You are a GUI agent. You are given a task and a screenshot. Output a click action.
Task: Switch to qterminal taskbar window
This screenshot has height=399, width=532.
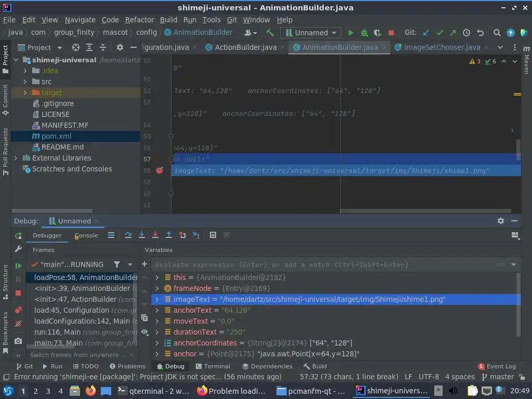(x=153, y=391)
